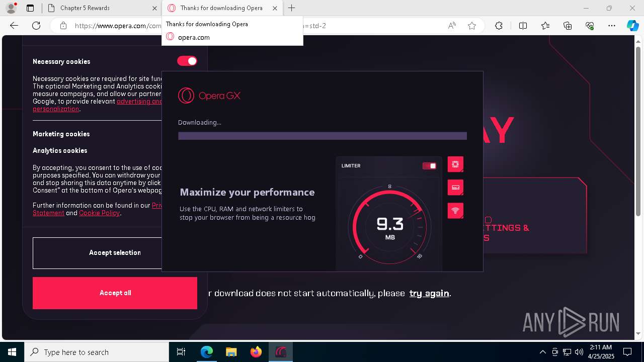Open the notification center icon

[x=627, y=352]
